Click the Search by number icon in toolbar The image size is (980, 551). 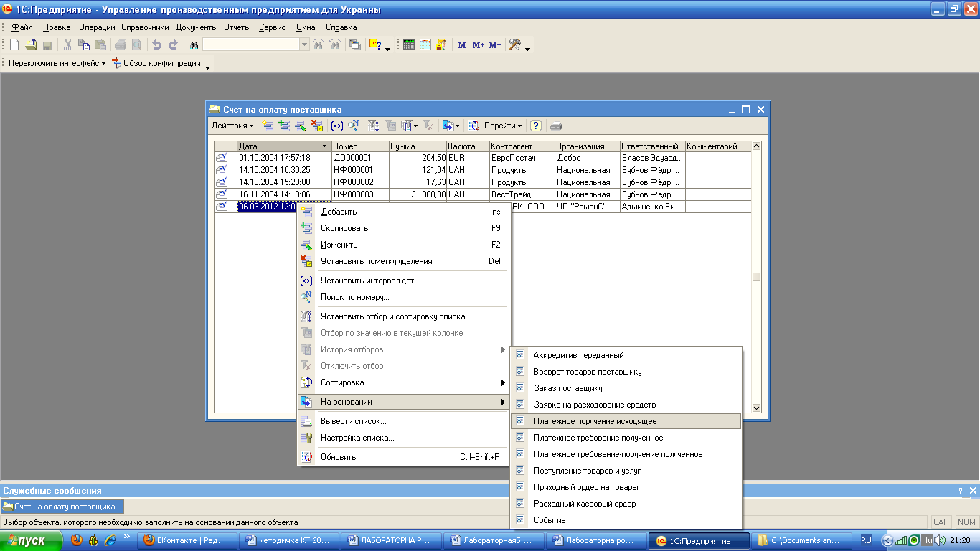(354, 126)
